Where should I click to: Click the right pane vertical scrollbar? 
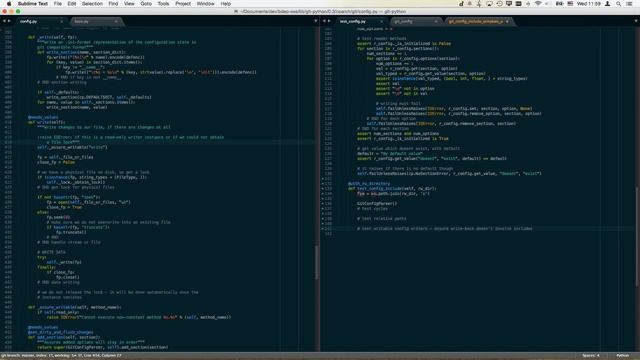[x=637, y=237]
